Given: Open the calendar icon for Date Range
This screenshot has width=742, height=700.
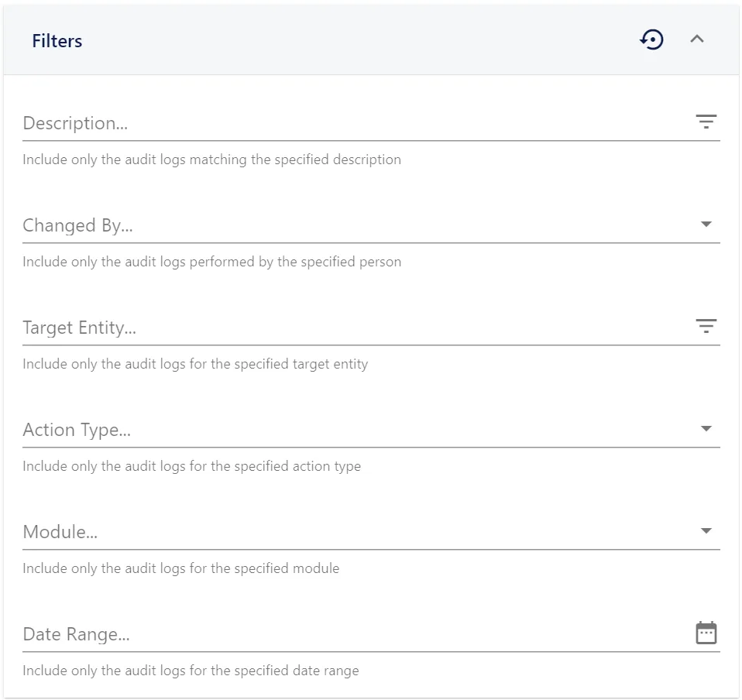Looking at the screenshot, I should pyautogui.click(x=706, y=633).
